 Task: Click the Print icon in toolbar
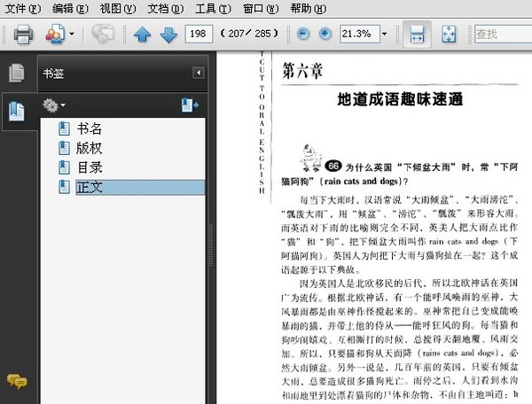[x=22, y=35]
